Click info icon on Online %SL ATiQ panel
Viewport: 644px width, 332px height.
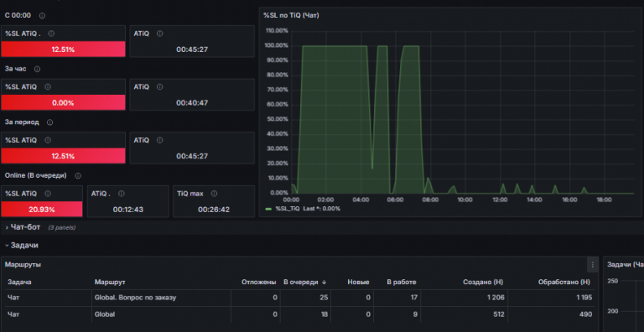click(48, 194)
